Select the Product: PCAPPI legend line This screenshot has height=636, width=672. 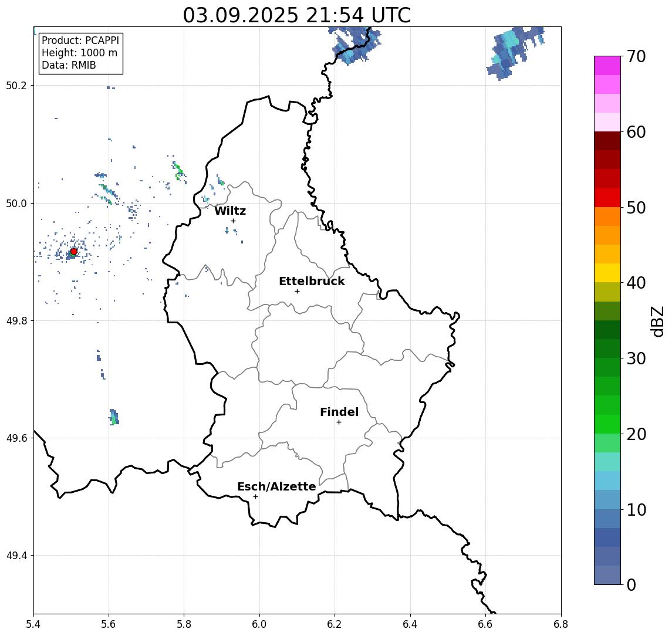[x=80, y=40]
